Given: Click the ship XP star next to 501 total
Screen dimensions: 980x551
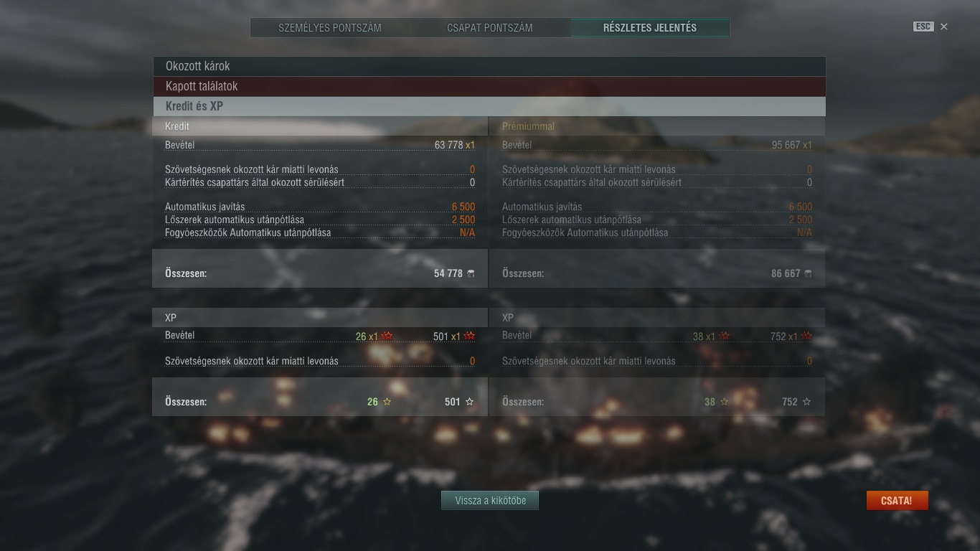Looking at the screenshot, I should click(470, 402).
